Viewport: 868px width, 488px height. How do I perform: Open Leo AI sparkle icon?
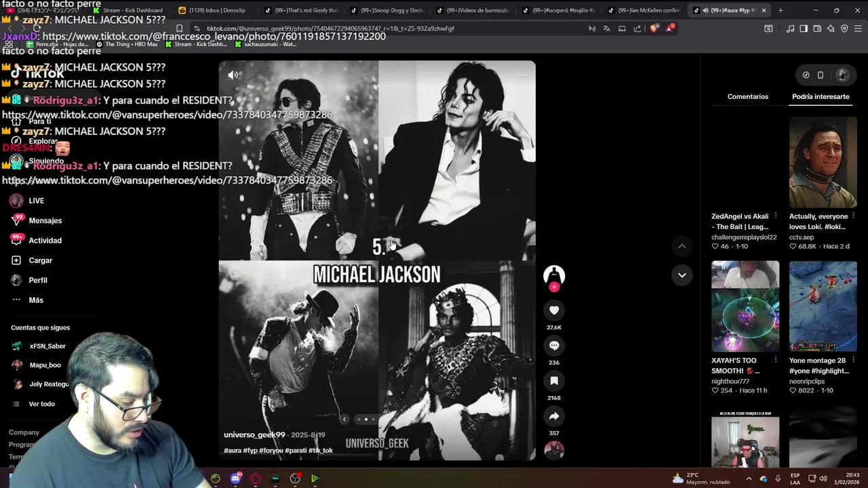(x=831, y=28)
